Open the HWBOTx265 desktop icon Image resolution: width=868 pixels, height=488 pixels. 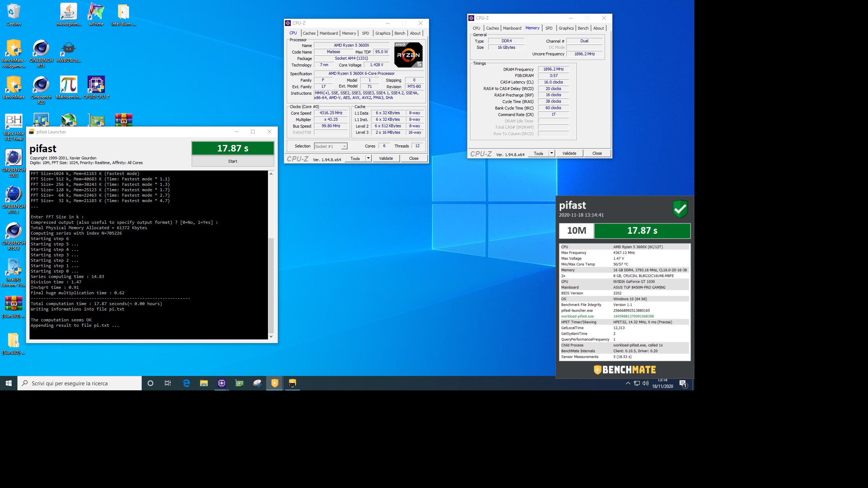(69, 51)
